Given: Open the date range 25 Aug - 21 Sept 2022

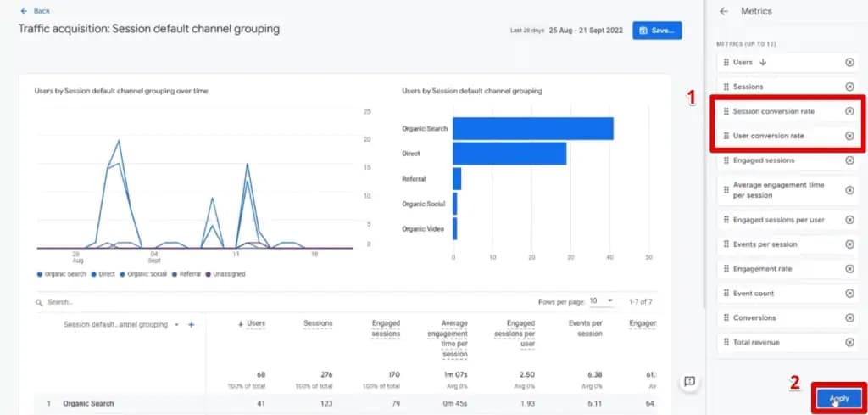Looking at the screenshot, I should tap(586, 31).
